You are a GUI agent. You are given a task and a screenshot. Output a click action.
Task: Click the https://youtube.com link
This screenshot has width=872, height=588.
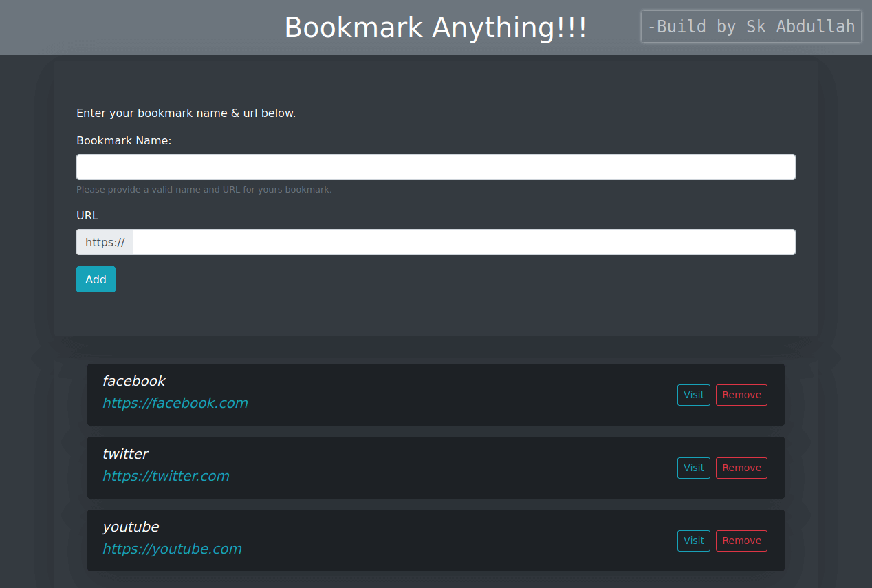pyautogui.click(x=172, y=549)
